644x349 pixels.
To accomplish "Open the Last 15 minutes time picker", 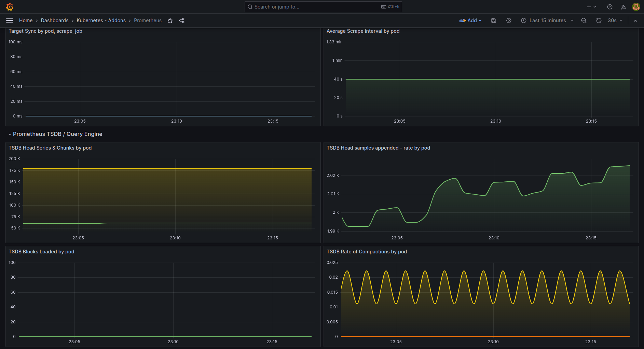I will point(547,20).
